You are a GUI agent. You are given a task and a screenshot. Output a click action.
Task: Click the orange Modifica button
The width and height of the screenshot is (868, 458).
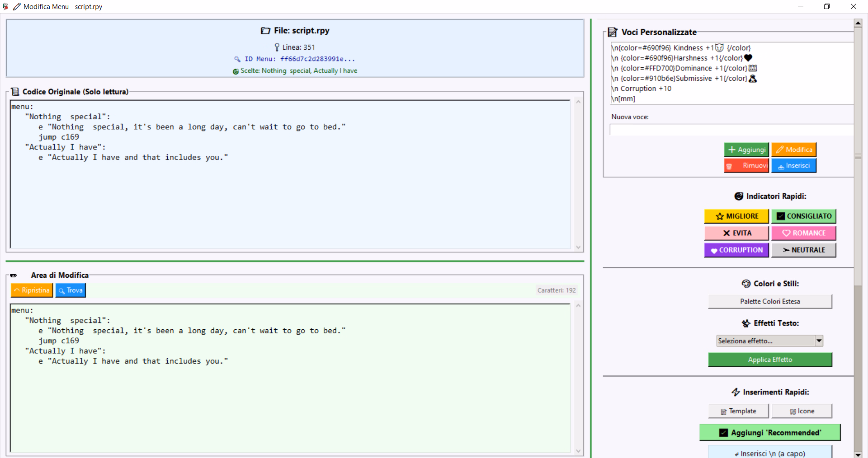(794, 150)
